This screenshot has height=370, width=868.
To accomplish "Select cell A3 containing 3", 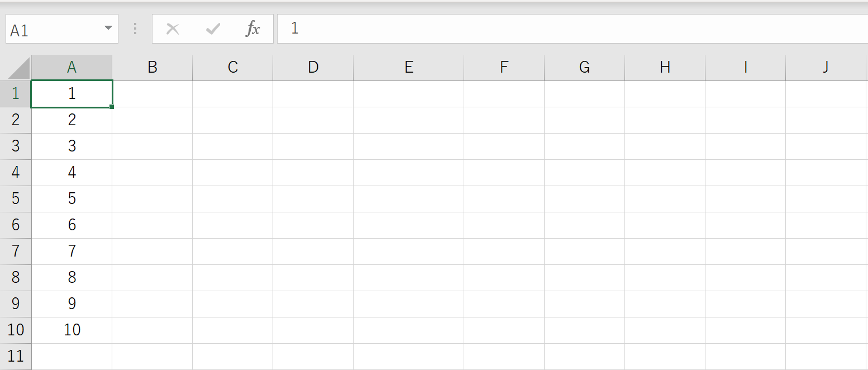I will pos(71,146).
